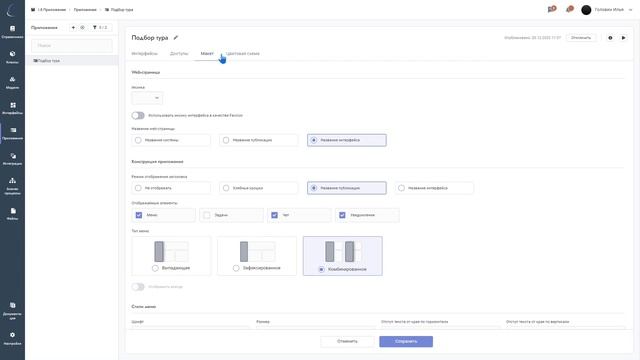640x360 pixels.
Task: Click the user avatar in the top bar
Action: click(586, 10)
